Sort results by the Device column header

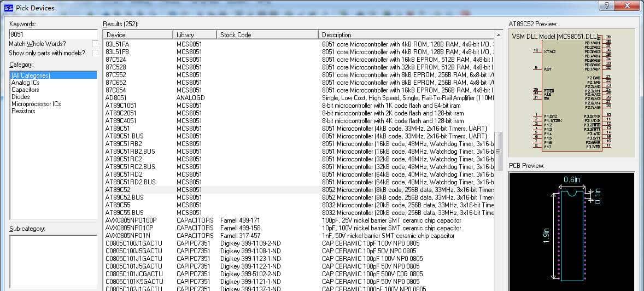coord(137,34)
